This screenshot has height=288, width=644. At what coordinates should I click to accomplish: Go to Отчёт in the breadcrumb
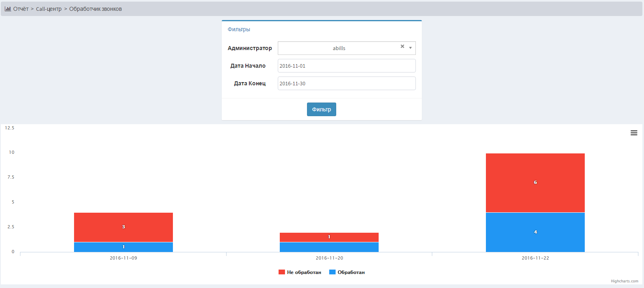[21, 9]
